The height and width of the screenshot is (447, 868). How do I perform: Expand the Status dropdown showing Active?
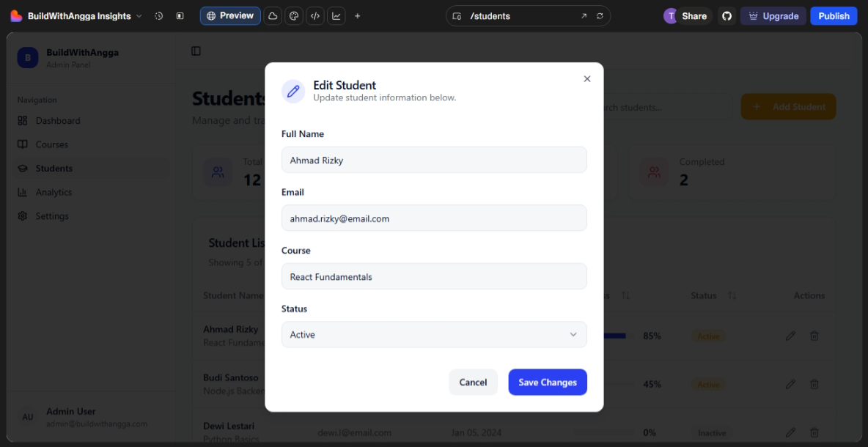(x=434, y=334)
